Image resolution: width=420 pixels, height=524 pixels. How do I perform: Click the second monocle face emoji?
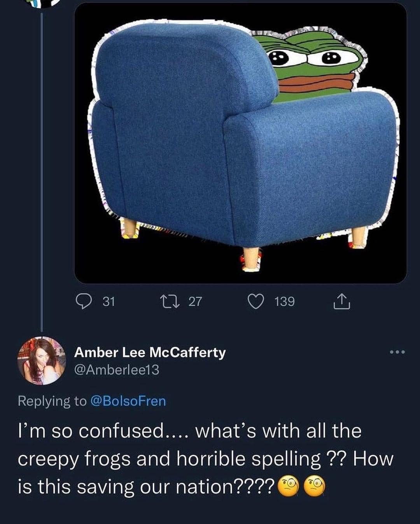[315, 487]
